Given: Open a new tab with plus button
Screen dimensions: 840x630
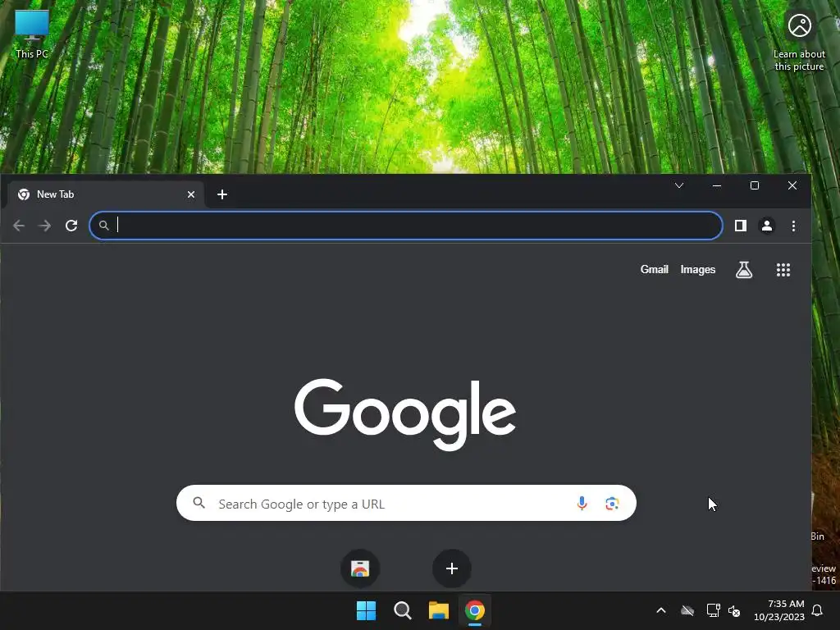Looking at the screenshot, I should click(x=222, y=194).
